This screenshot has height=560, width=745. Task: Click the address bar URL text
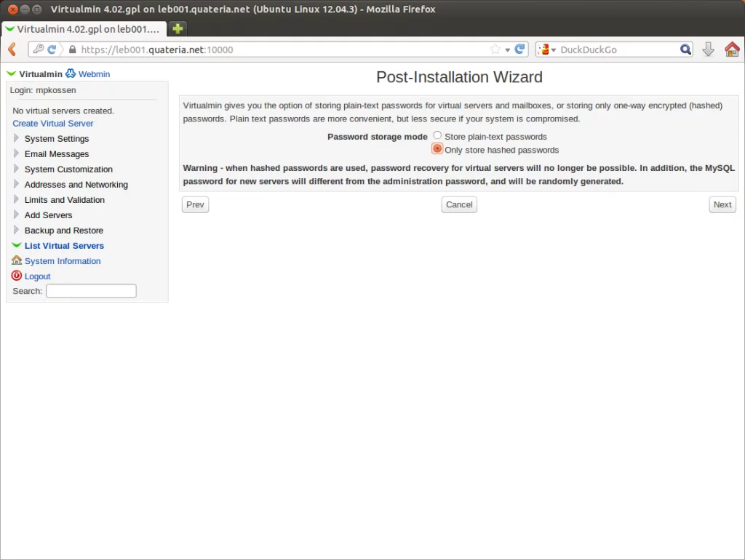[157, 49]
